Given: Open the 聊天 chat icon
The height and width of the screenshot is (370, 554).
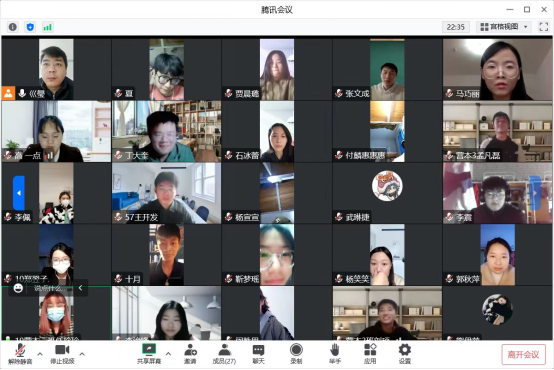Looking at the screenshot, I should pyautogui.click(x=258, y=354).
